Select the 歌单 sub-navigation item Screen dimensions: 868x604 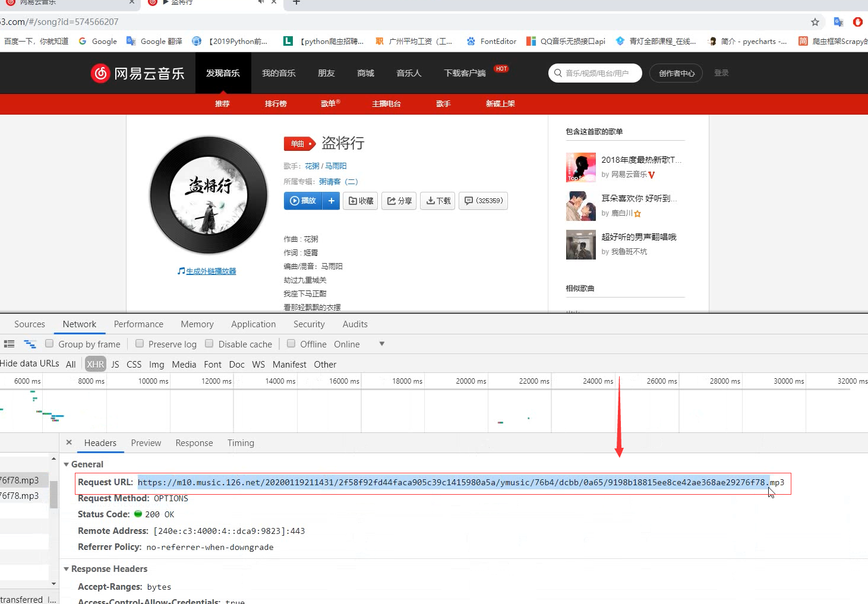(330, 103)
